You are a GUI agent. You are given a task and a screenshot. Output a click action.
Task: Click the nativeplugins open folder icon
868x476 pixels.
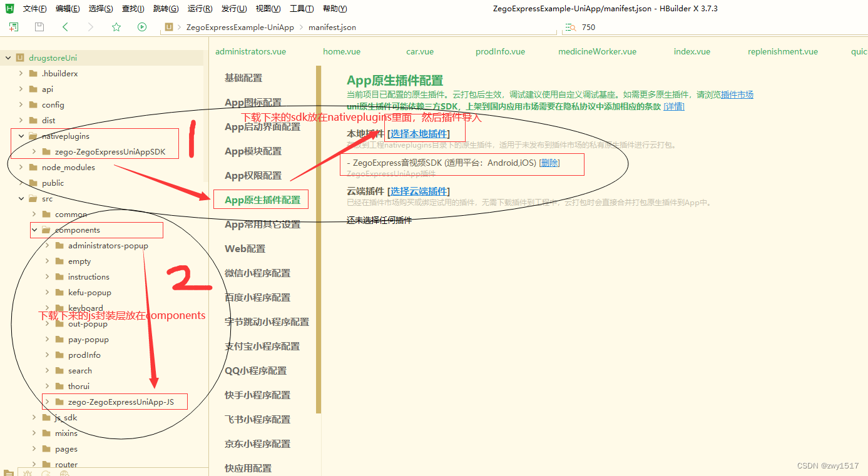point(33,136)
